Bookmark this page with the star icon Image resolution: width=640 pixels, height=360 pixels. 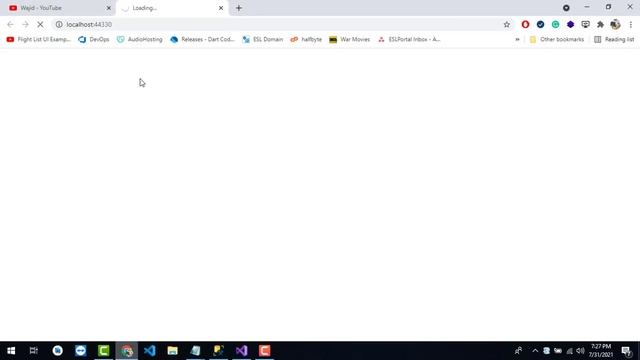pyautogui.click(x=507, y=24)
